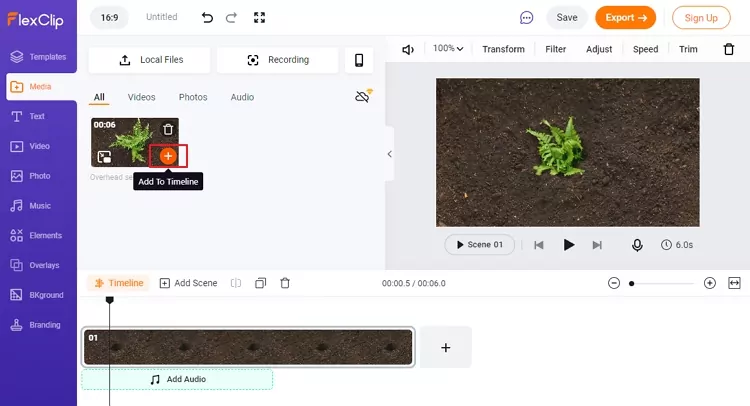Play Scene 01 preview
Screen dimensions: 750x406
click(479, 245)
